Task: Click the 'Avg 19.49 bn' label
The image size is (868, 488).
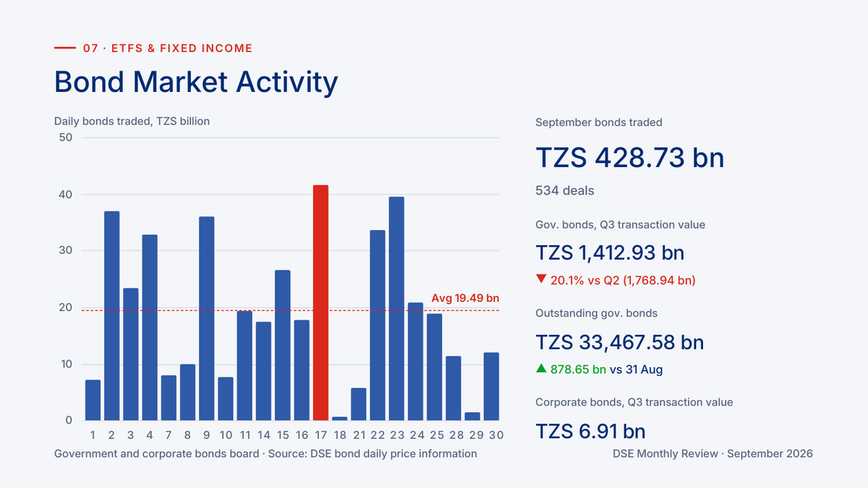Action: 465,298
